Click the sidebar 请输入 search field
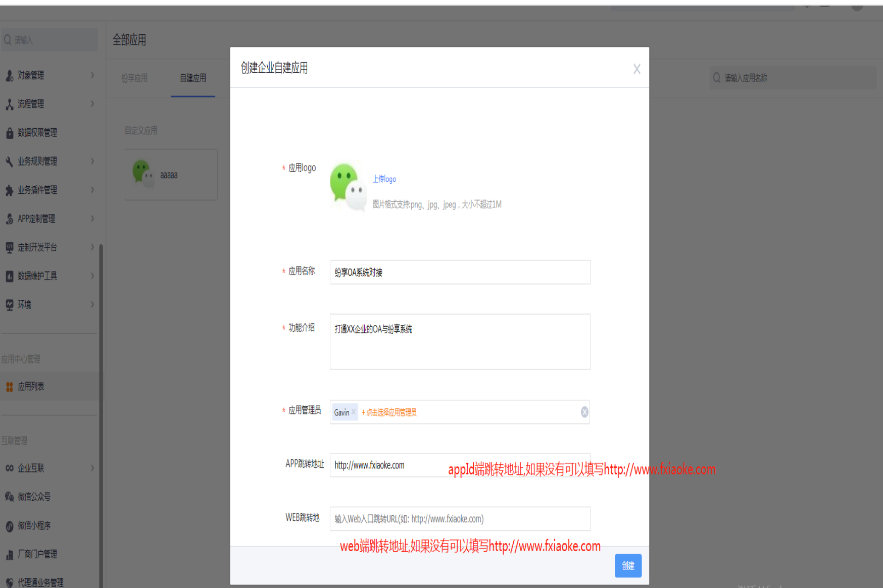The width and height of the screenshot is (883, 588). point(49,39)
